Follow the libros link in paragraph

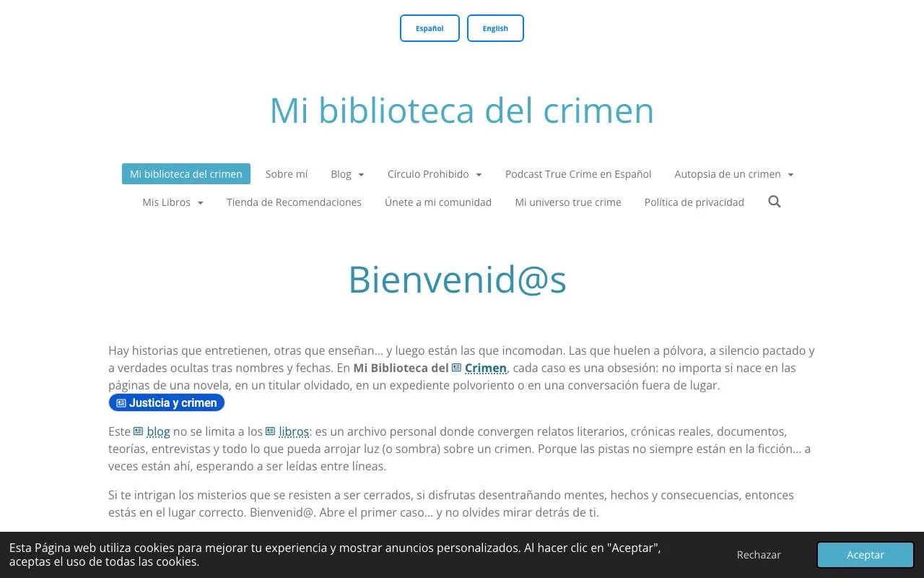coord(294,431)
